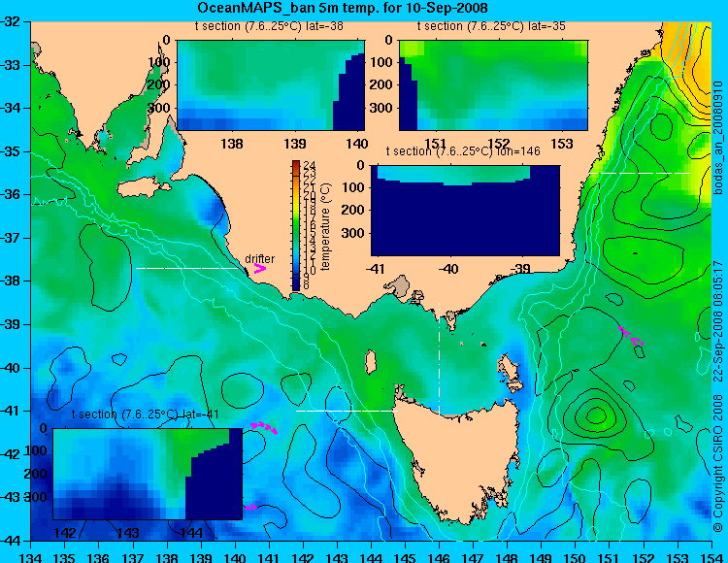The height and width of the screenshot is (563, 728).
Task: Click the '134' longitude tick label
Action: click(x=32, y=556)
